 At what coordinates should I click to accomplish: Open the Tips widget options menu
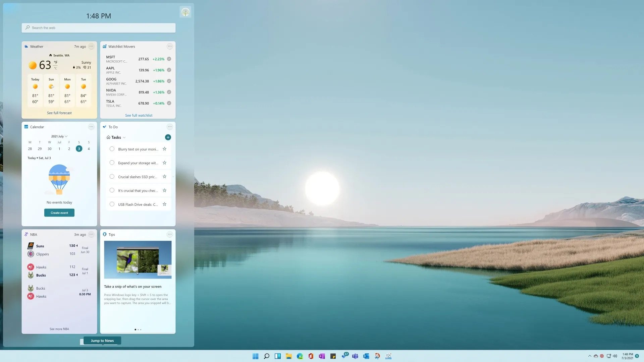[170, 235]
